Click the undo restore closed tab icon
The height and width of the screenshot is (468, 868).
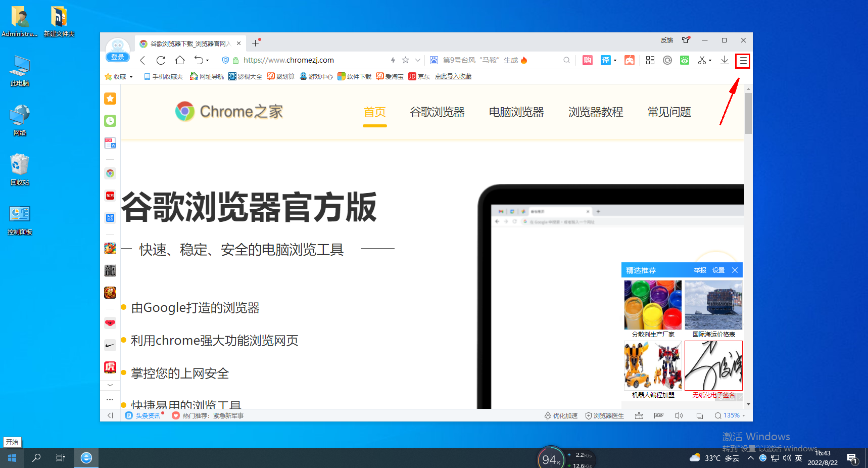[x=199, y=60]
